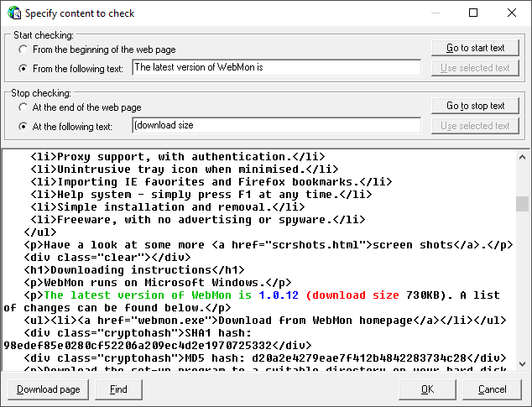
Task: Click line 'Freeware, with no advertising or spyware.'
Action: point(198,220)
